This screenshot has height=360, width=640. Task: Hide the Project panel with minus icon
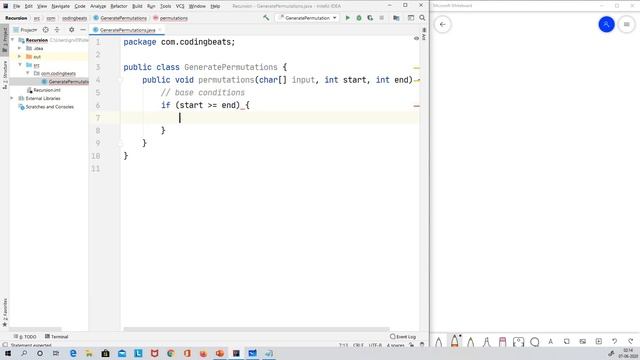[x=83, y=30]
